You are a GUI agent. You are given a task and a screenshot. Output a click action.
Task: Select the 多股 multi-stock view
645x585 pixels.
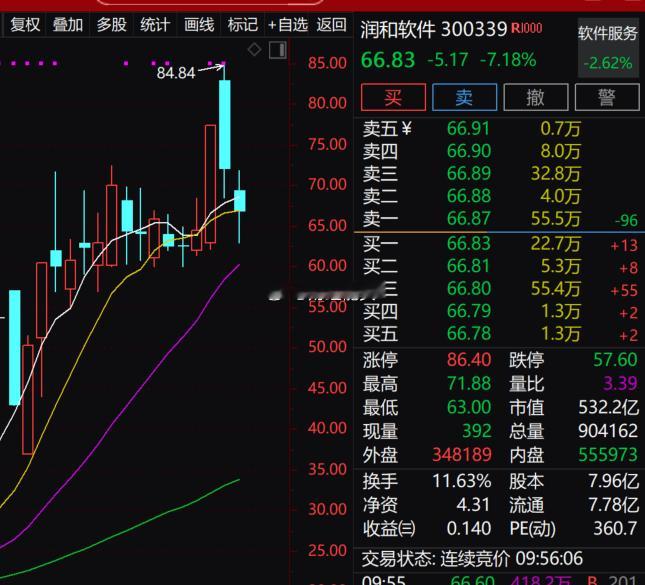[111, 25]
